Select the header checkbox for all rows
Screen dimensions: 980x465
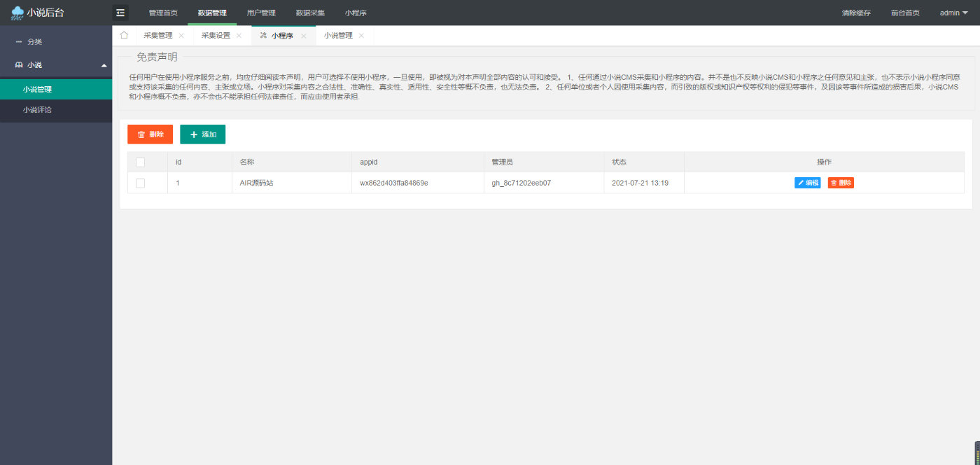click(140, 162)
